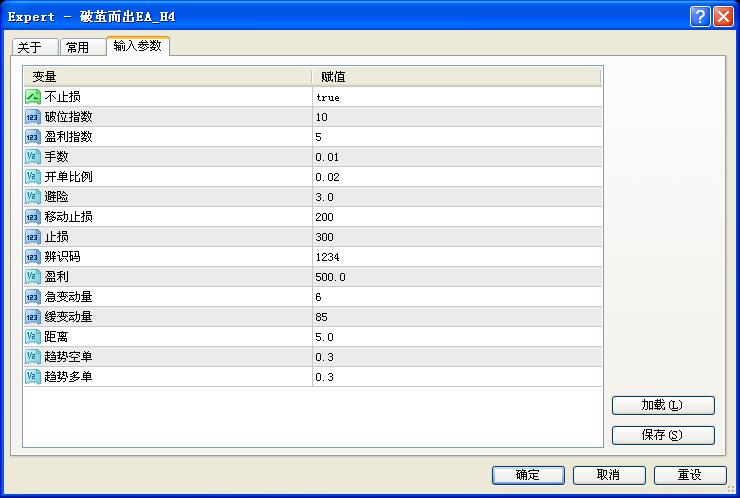Cancel with the 取消 button

pyautogui.click(x=609, y=475)
